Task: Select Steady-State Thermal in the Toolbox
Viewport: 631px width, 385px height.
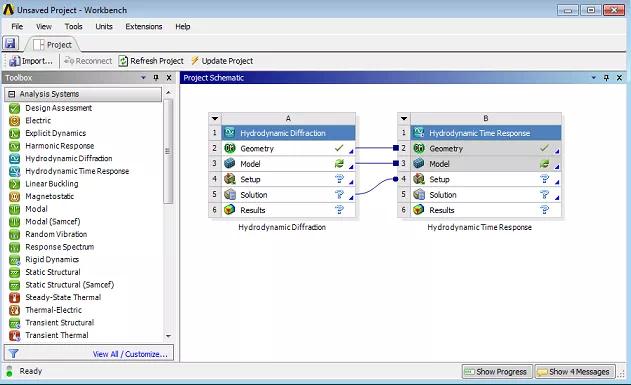Action: 55,297
